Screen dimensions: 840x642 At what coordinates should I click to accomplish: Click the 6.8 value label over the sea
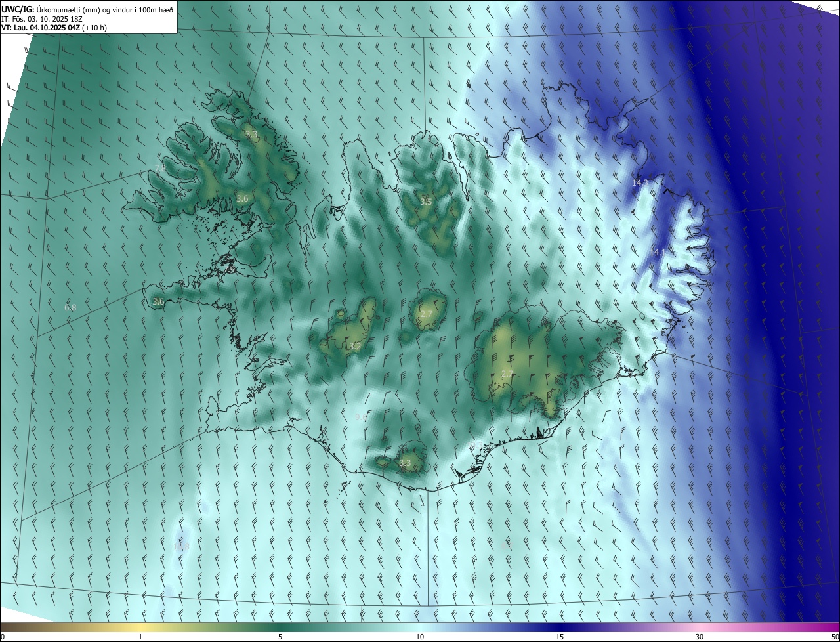(x=70, y=307)
